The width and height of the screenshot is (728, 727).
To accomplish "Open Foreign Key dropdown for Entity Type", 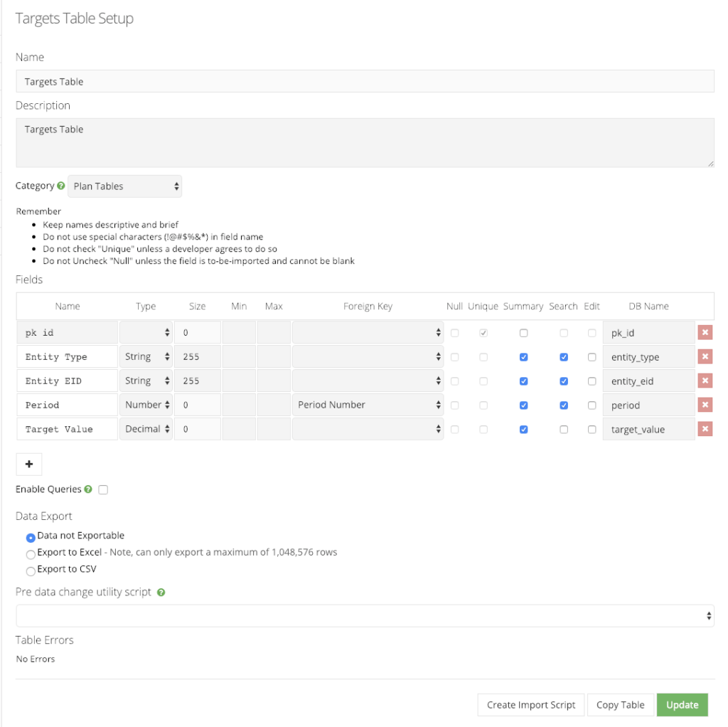I will (x=368, y=357).
